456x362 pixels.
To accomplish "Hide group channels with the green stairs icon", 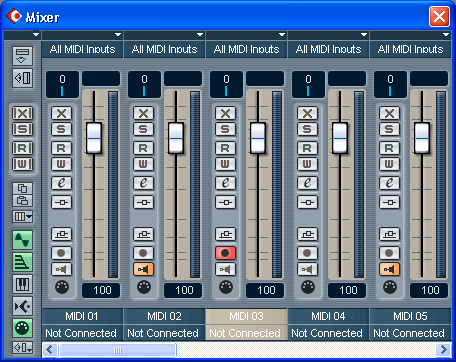I will (22, 262).
